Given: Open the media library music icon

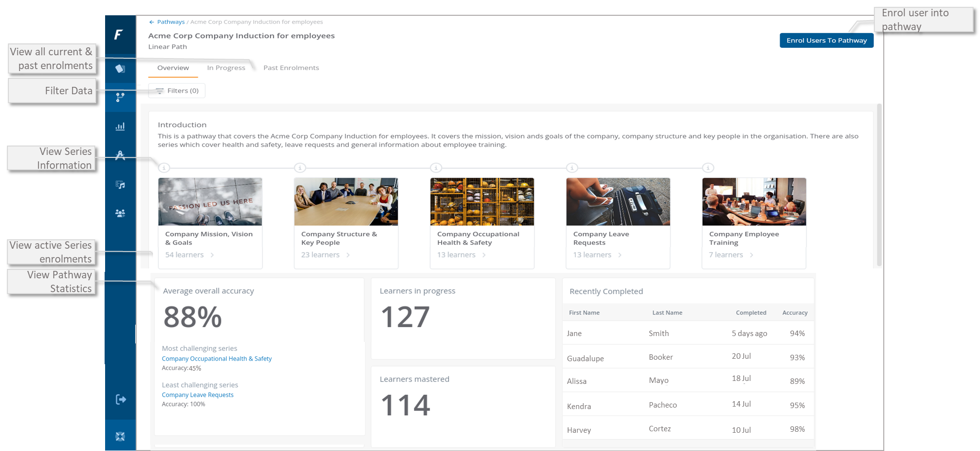Looking at the screenshot, I should click(120, 185).
